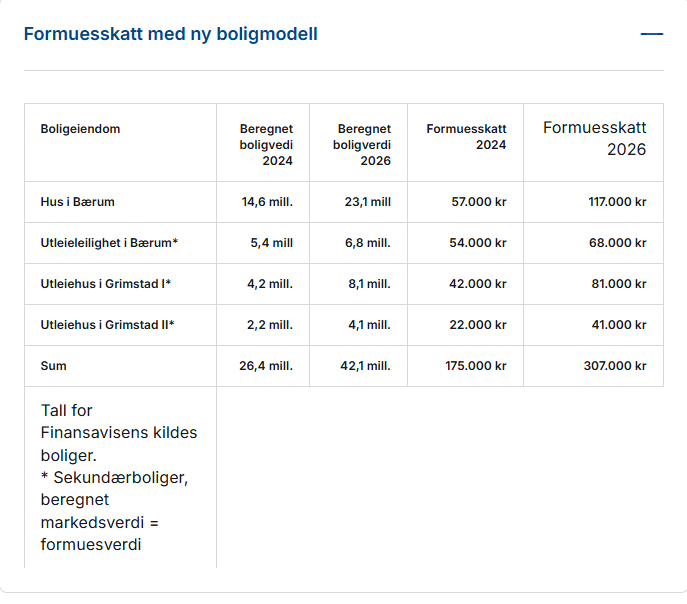Click the 'Beregnet boligvedi 2024' column header
The image size is (687, 604).
click(266, 145)
